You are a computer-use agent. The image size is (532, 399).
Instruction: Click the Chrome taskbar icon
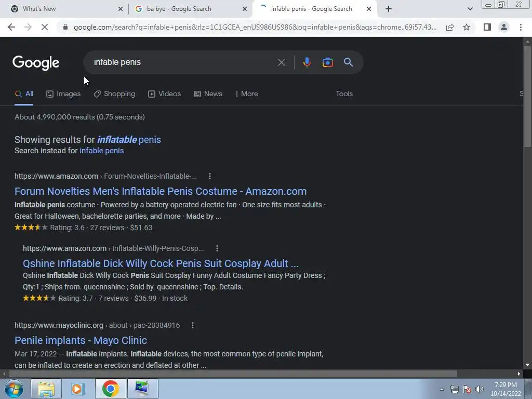click(110, 389)
